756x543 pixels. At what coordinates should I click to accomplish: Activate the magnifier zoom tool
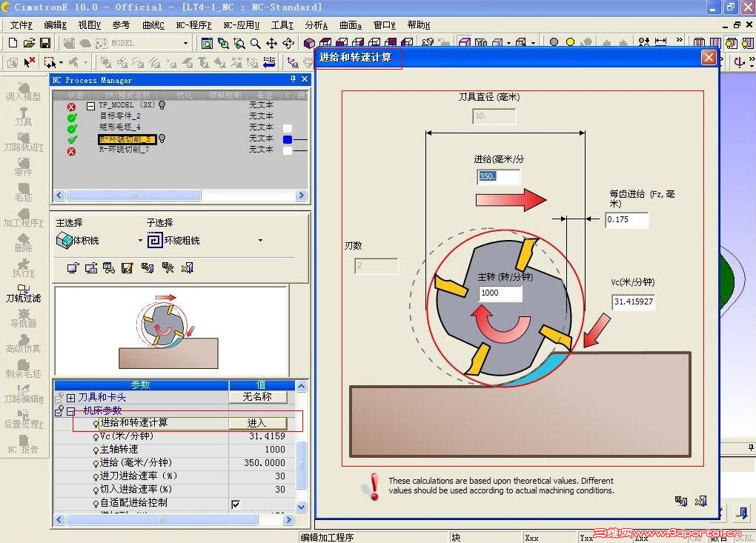pos(256,44)
